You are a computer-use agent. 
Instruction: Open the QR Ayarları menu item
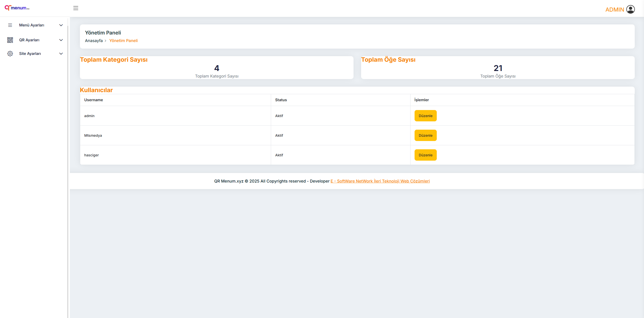(x=29, y=40)
